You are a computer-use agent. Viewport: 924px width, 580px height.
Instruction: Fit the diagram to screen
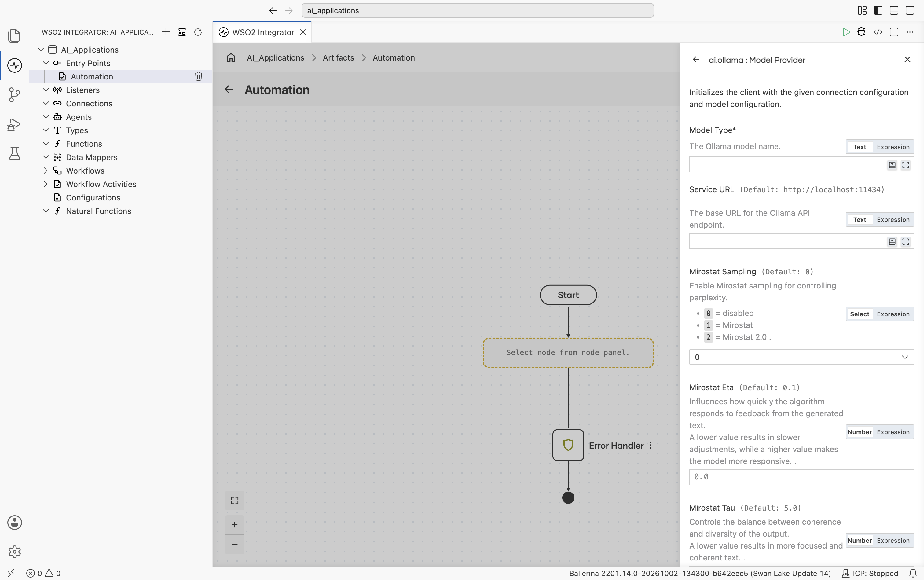[x=234, y=501]
